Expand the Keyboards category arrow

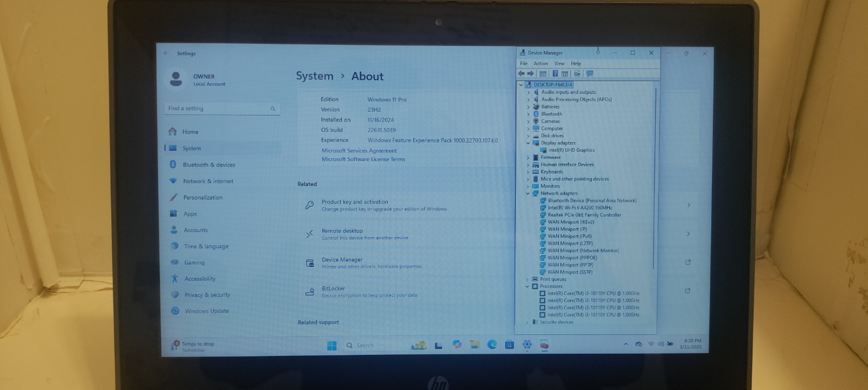[528, 172]
